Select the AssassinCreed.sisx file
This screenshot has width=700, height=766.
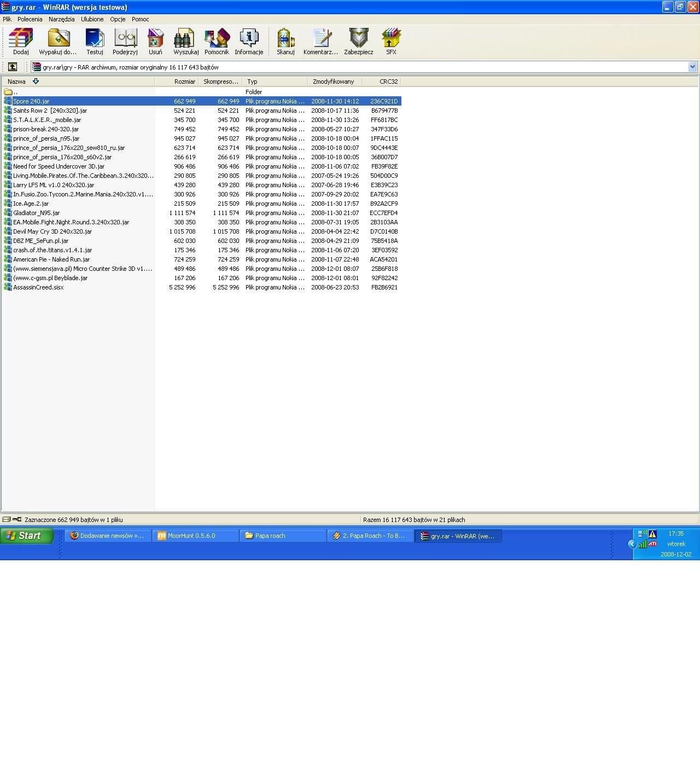point(38,287)
